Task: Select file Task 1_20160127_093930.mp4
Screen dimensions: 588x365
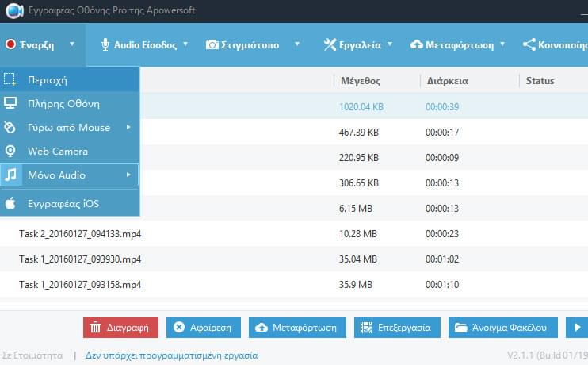Action: (x=80, y=259)
